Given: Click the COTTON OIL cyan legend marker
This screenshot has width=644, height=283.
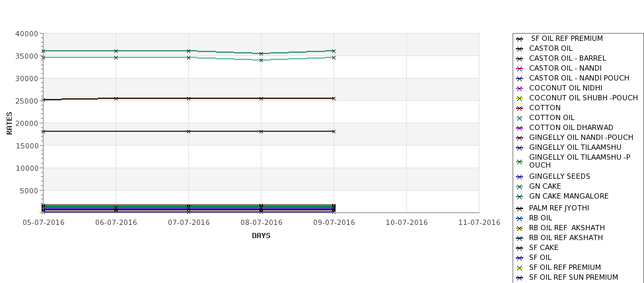Looking at the screenshot, I should click(520, 117).
